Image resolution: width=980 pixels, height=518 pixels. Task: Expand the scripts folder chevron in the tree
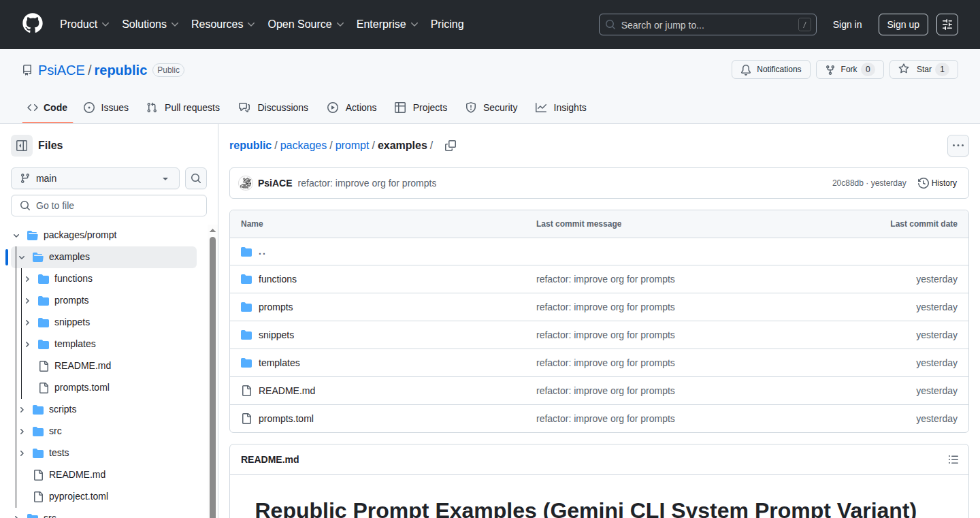(x=22, y=409)
